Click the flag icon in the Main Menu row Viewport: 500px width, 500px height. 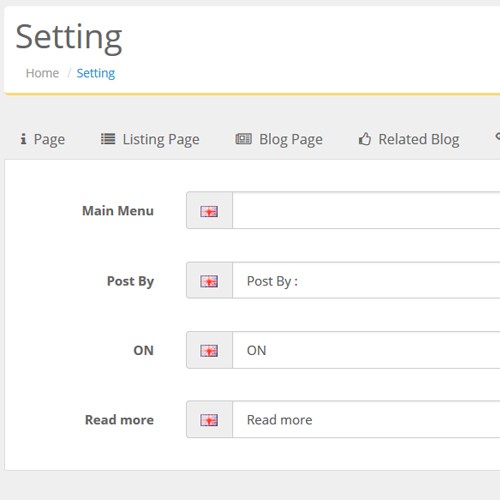point(209,211)
